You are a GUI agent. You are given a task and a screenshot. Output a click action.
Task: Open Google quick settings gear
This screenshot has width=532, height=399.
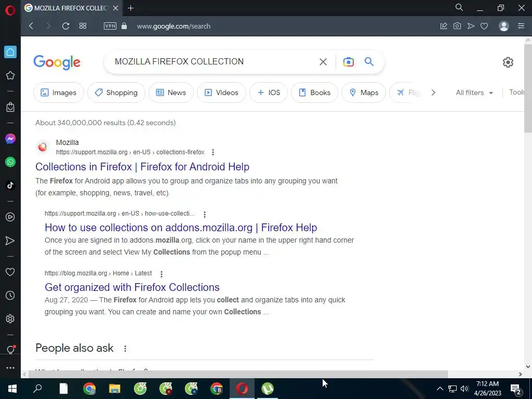(508, 62)
